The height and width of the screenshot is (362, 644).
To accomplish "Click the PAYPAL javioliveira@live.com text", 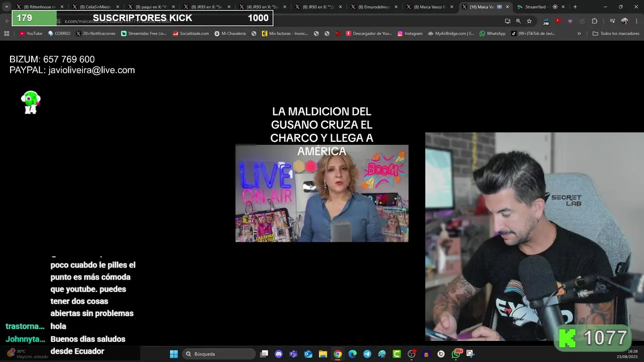I will pos(72,70).
